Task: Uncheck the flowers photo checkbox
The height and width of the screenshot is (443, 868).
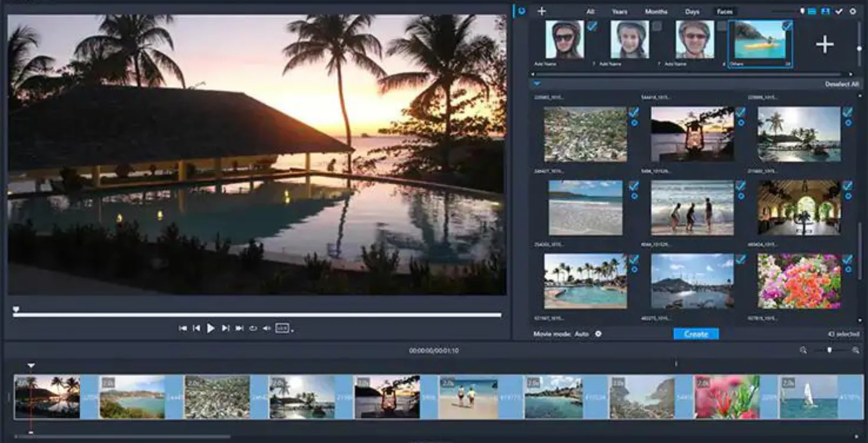Action: [847, 259]
